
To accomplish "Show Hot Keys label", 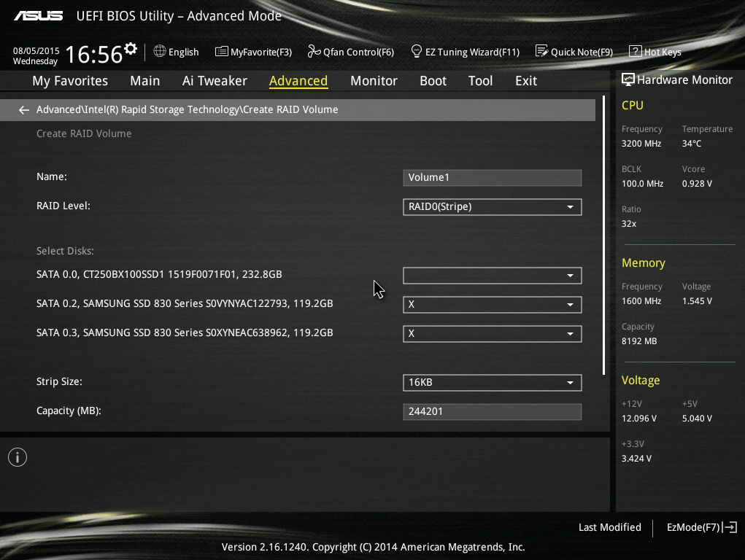I will pyautogui.click(x=663, y=52).
